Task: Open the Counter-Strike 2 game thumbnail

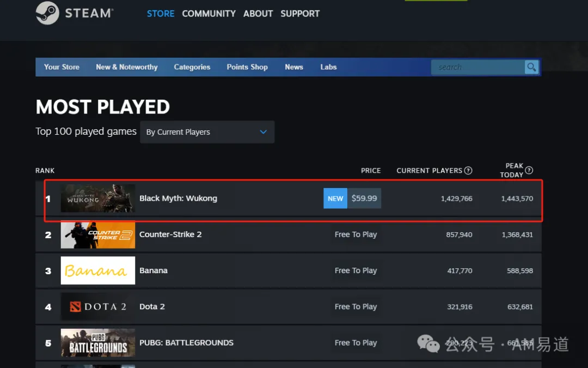Action: click(x=98, y=234)
